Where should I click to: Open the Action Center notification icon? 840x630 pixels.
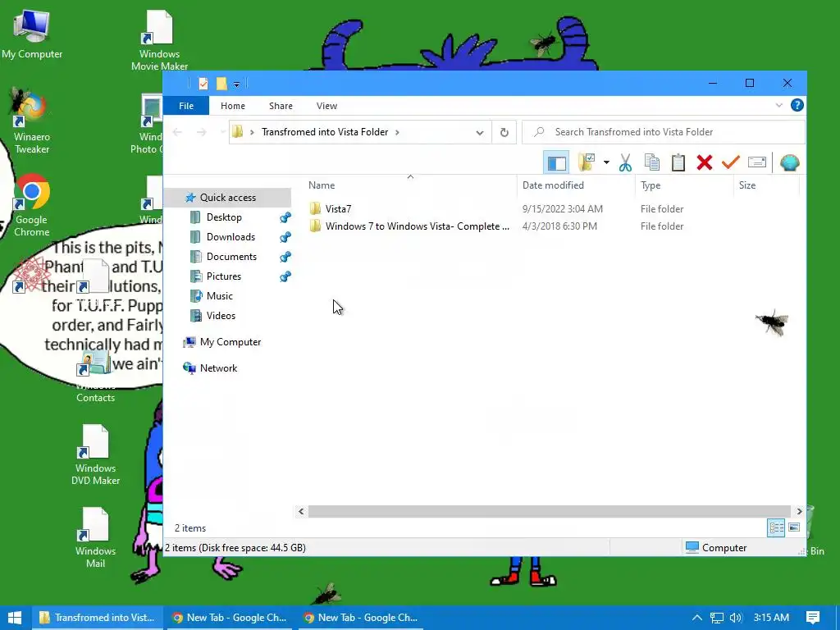point(813,618)
